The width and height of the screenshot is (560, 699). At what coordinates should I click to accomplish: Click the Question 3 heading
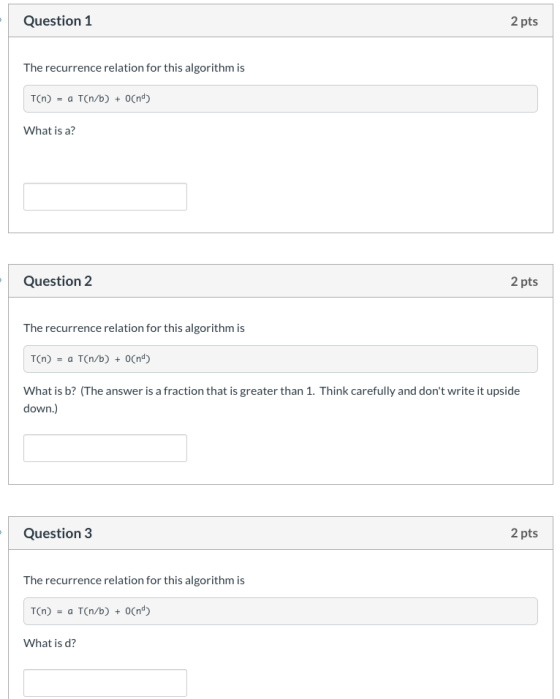point(58,533)
